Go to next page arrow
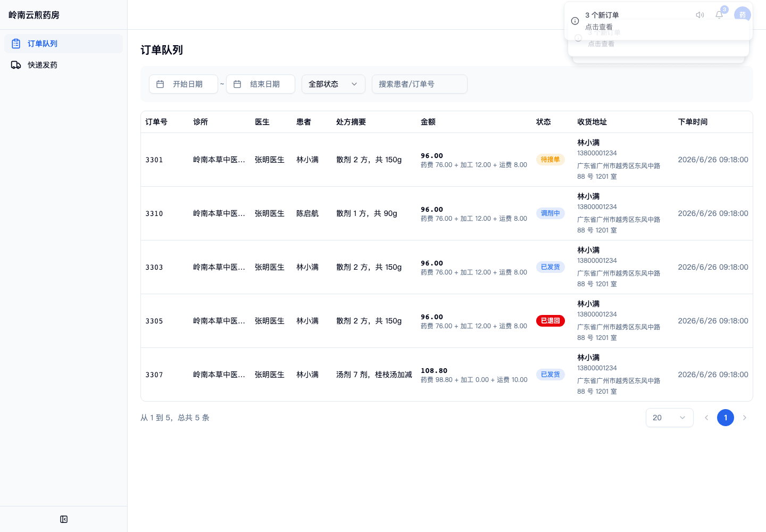 [745, 418]
